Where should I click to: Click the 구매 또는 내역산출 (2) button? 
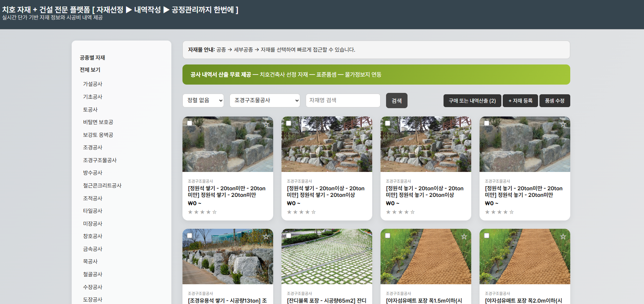pos(472,101)
